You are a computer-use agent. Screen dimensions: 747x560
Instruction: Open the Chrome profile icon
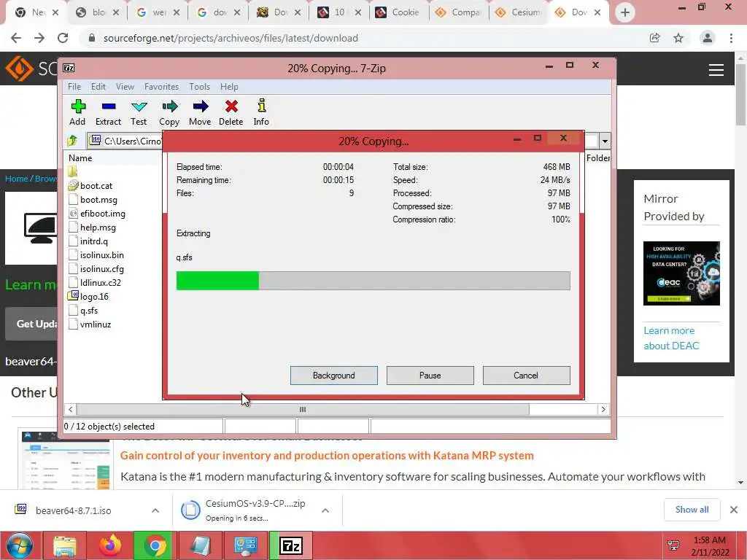(x=708, y=38)
